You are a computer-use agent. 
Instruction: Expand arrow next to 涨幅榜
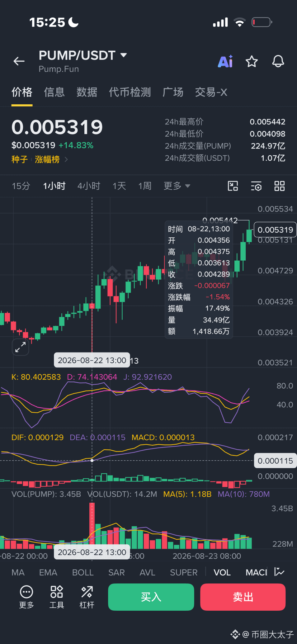[66, 160]
